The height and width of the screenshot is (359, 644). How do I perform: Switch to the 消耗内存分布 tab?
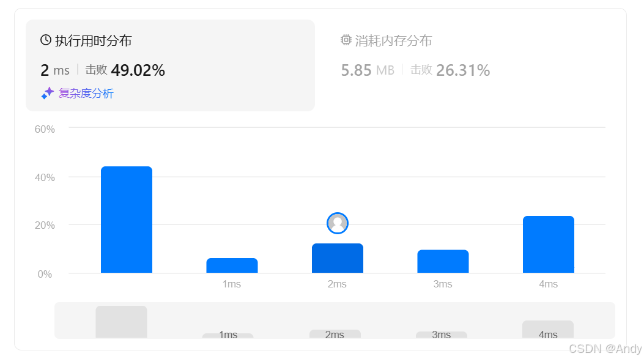coord(393,41)
